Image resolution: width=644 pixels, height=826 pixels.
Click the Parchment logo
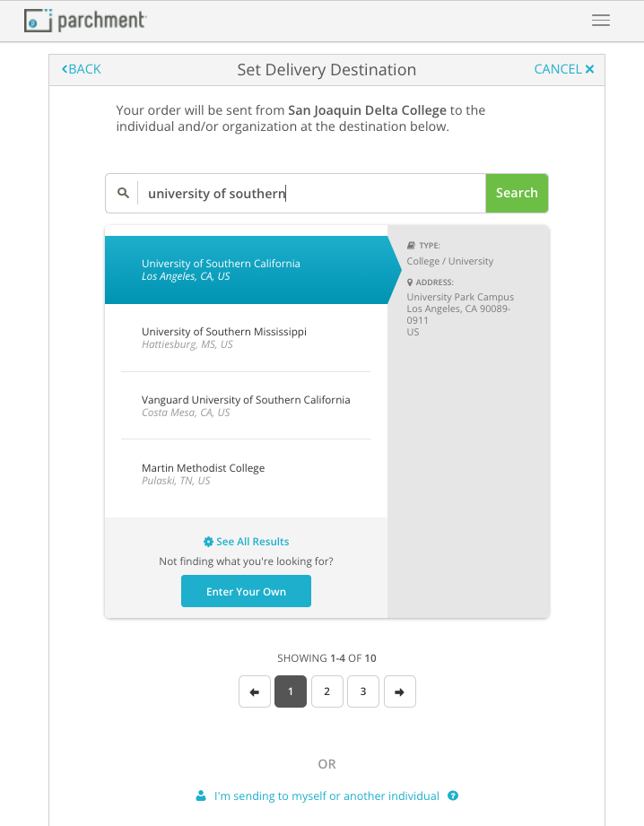[x=85, y=20]
